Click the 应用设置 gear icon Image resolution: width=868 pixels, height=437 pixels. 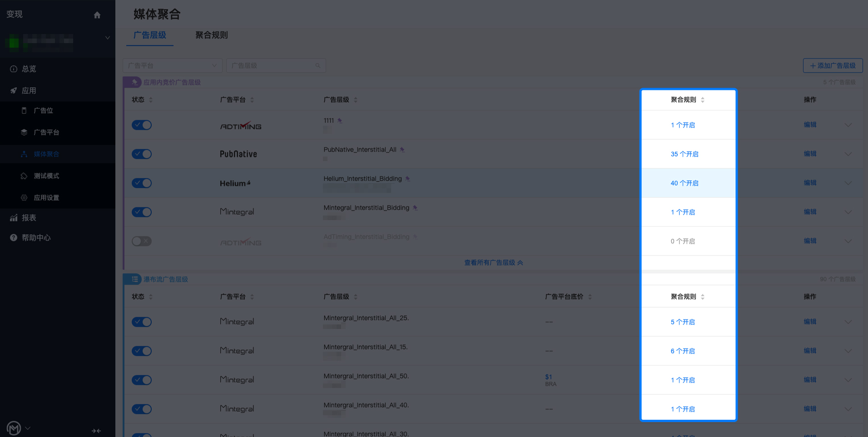24,198
